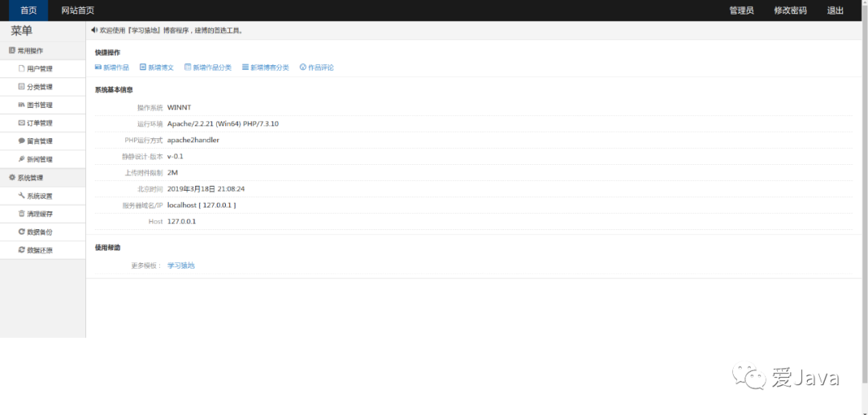Collapse the 常用操作 menu section
Image resolution: width=868 pixels, height=415 pixels.
[43, 51]
